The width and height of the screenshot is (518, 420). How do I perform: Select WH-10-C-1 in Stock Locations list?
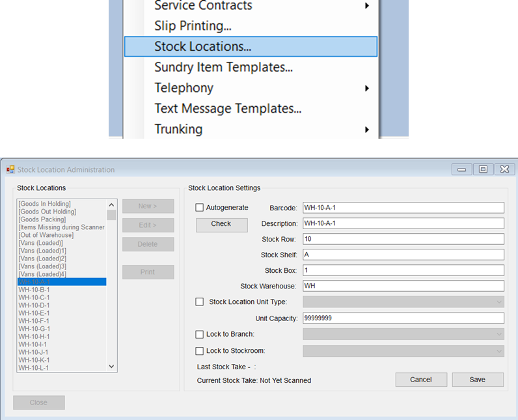(34, 298)
